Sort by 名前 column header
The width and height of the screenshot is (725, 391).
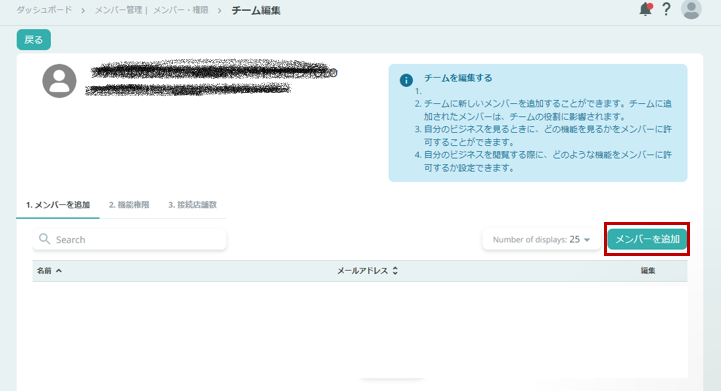[49, 271]
